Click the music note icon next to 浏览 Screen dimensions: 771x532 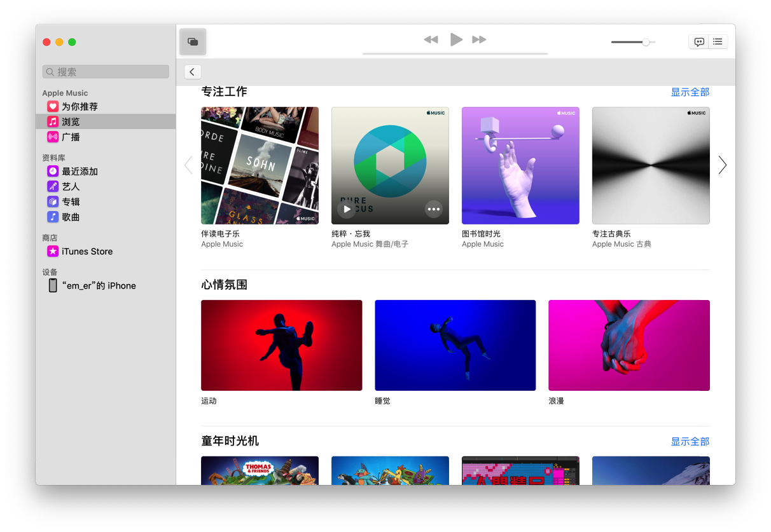pyautogui.click(x=53, y=121)
